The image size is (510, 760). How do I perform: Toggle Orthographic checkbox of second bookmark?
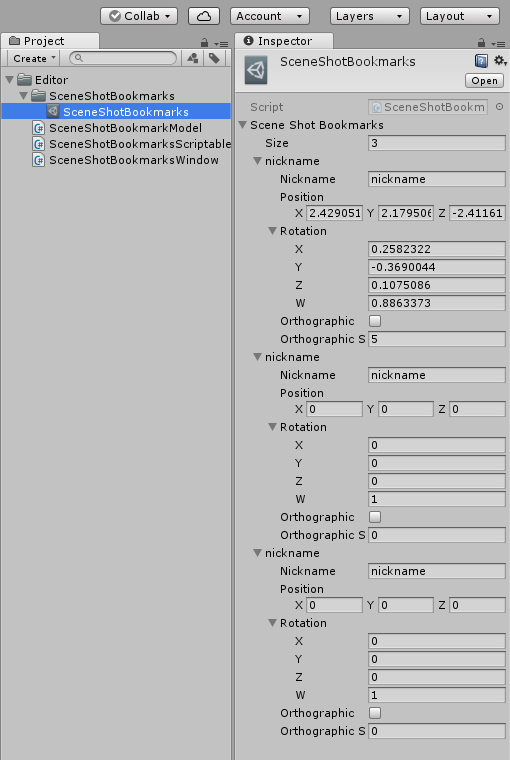coord(375,517)
